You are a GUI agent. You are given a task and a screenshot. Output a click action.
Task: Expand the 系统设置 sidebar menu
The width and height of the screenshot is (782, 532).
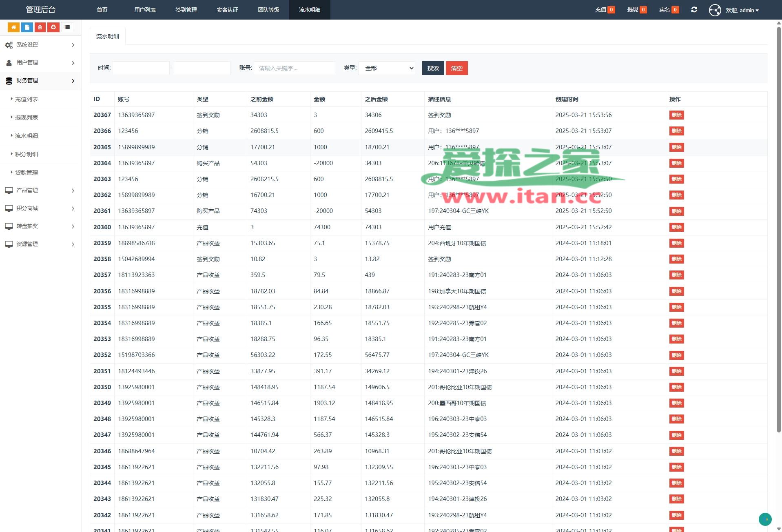click(x=40, y=45)
